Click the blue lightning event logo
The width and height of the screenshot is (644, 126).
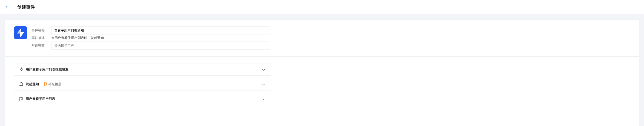pos(21,33)
